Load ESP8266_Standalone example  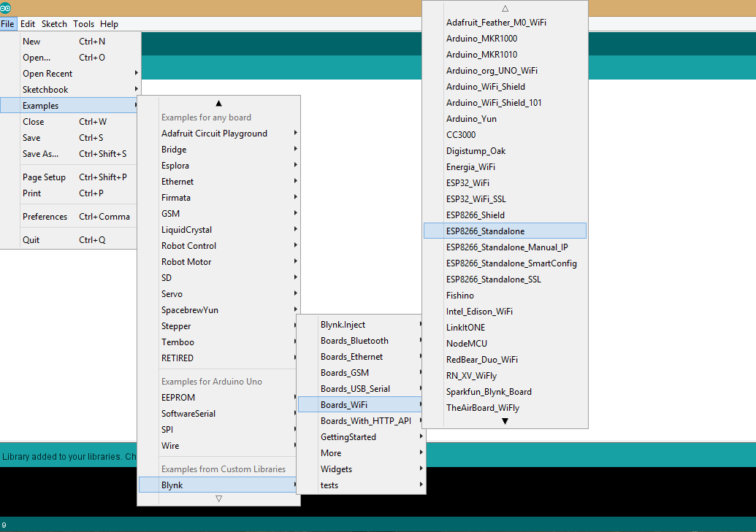[505, 231]
